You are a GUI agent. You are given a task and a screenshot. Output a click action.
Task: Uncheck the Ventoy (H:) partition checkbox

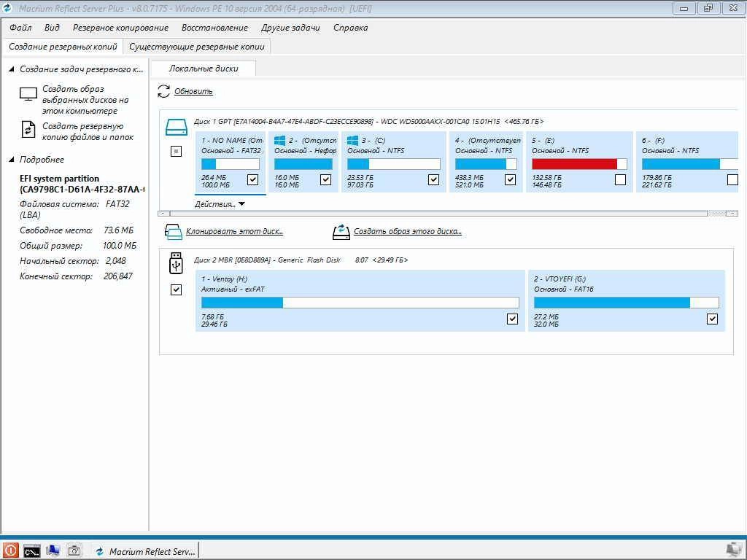[512, 319]
